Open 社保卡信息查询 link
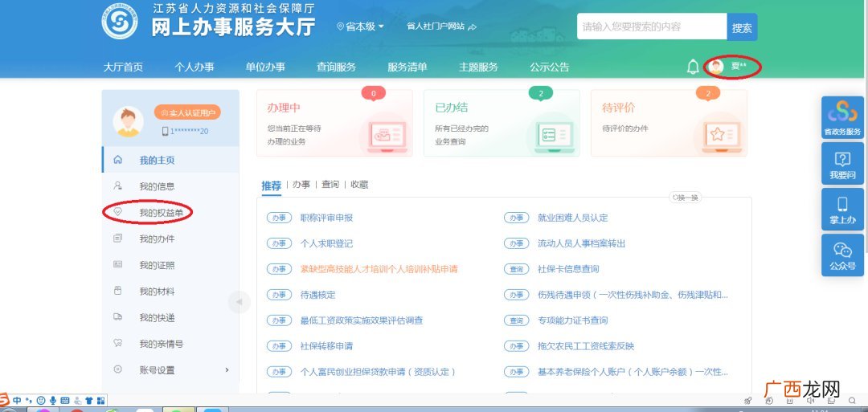868x412 pixels. point(568,269)
